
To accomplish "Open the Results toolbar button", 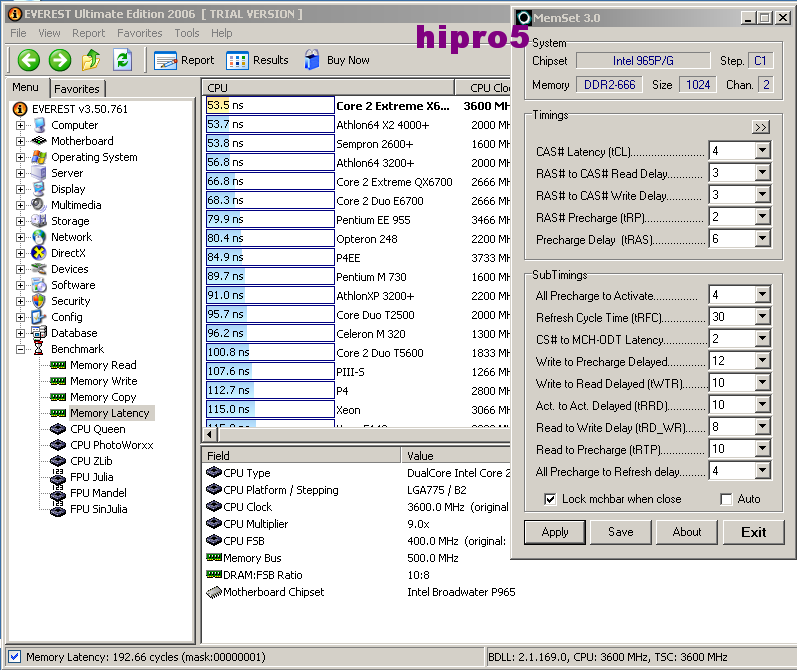I will (258, 60).
